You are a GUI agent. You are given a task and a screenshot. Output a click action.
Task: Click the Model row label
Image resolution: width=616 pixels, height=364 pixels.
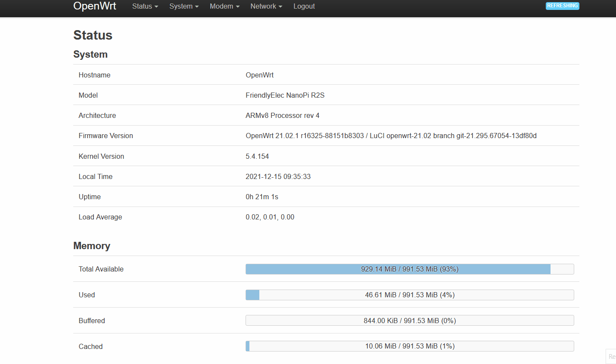tap(88, 95)
